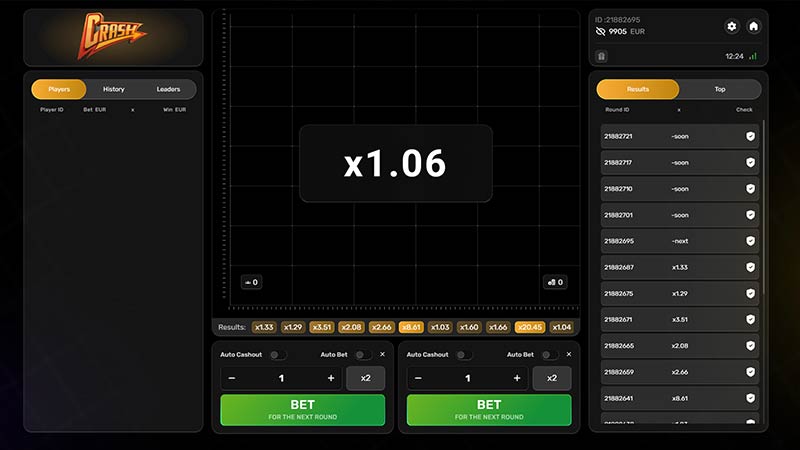Viewport: 800px width, 450px height.
Task: Place right BET for the next round
Action: pyautogui.click(x=489, y=410)
